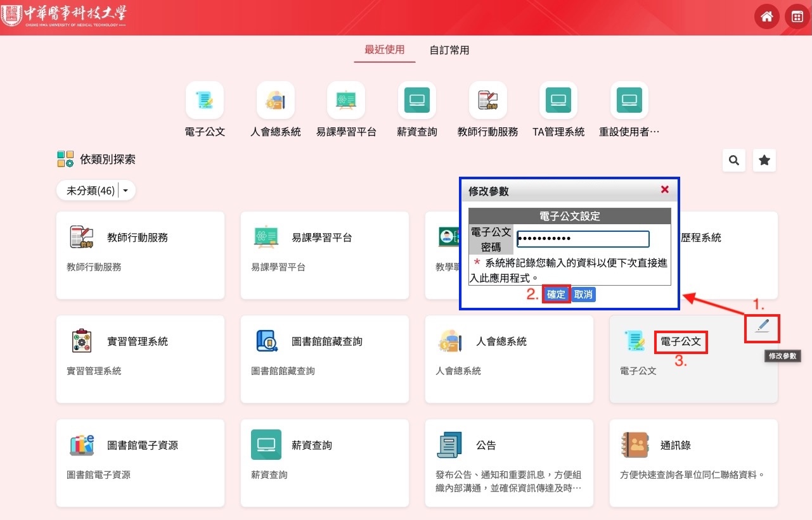This screenshot has width=812, height=520.
Task: Select the 人會總系統 icon in quick access
Action: pos(275,100)
